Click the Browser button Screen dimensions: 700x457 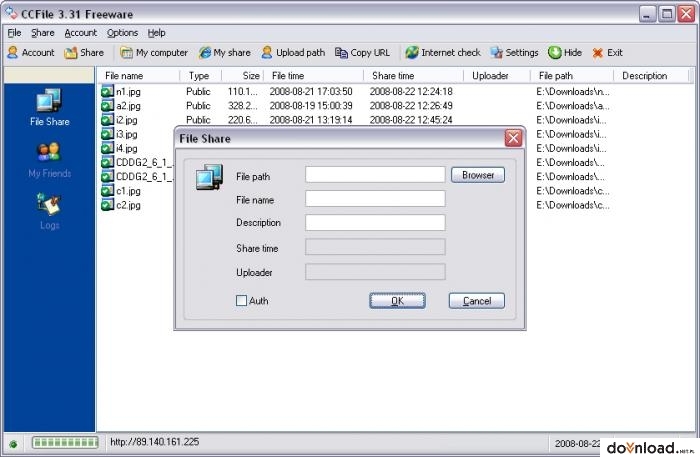coord(478,175)
